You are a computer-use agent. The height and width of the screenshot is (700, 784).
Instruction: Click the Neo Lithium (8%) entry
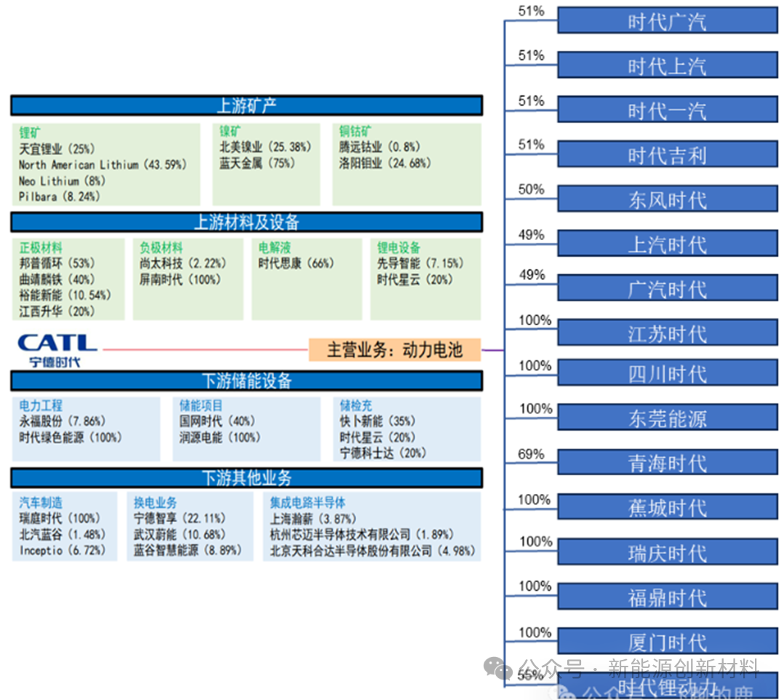pos(62,180)
